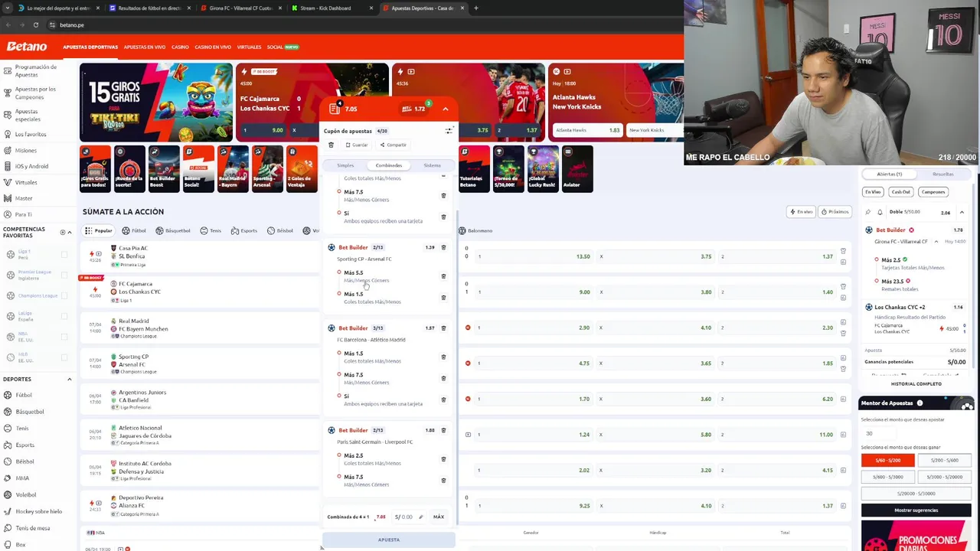Click Mostrar sugerencias button
Image resolution: width=980 pixels, height=551 pixels.
[916, 510]
